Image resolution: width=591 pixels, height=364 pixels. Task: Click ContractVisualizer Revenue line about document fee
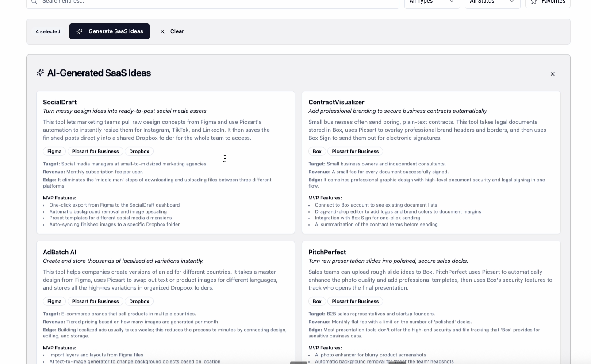pos(378,172)
